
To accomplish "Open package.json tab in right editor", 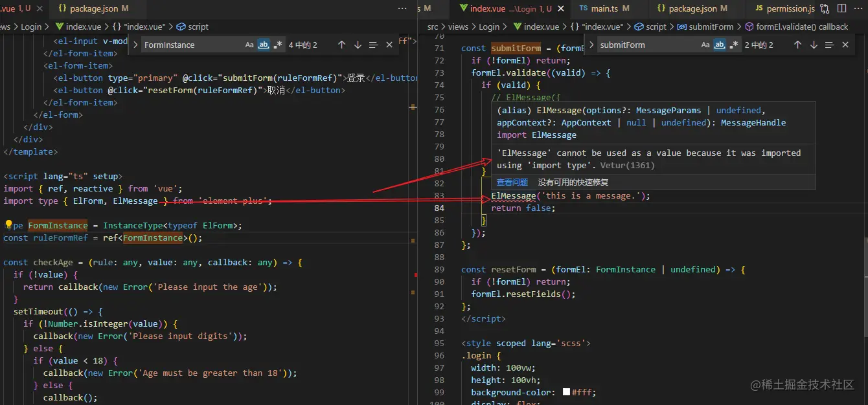I will click(x=696, y=8).
